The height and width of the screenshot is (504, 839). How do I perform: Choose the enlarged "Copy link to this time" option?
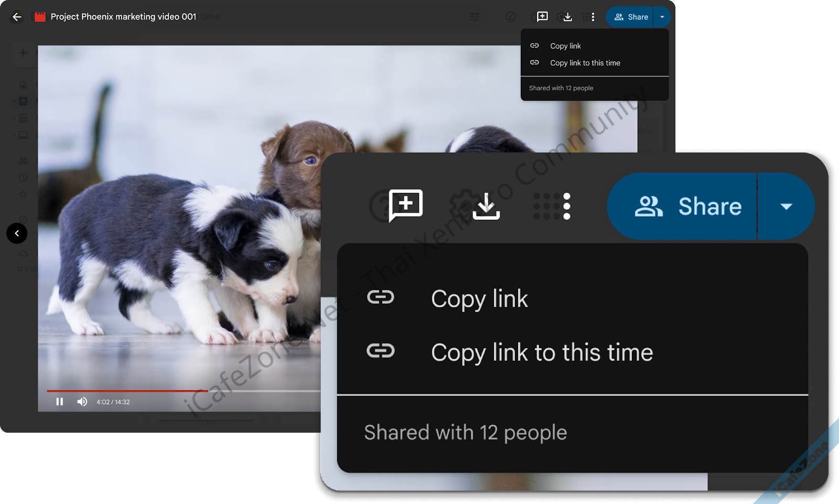pos(542,352)
